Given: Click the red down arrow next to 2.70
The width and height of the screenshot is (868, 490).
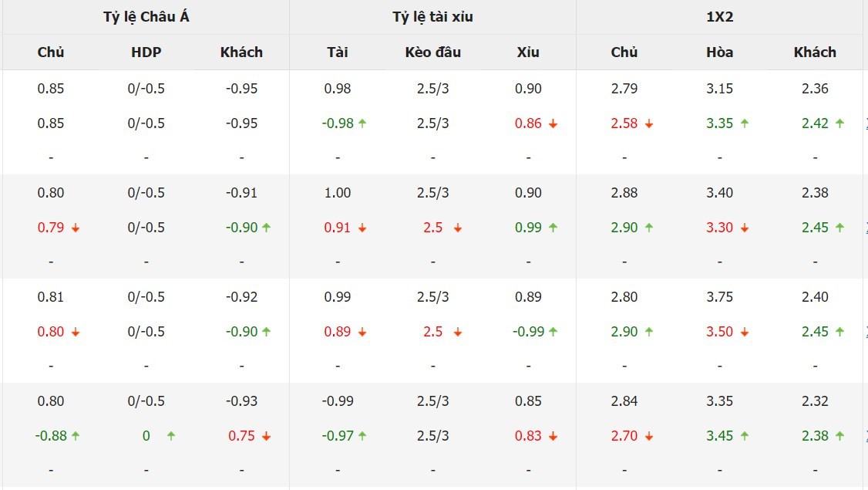Looking at the screenshot, I should pos(649,436).
